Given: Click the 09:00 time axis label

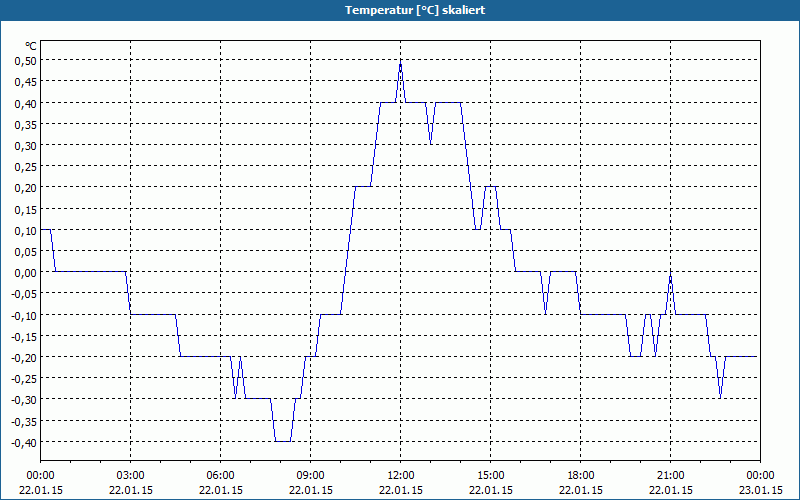Looking at the screenshot, I should pos(311,476).
